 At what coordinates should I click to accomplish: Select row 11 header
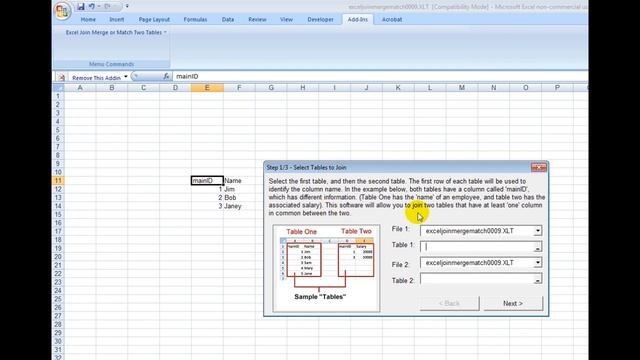(58, 180)
